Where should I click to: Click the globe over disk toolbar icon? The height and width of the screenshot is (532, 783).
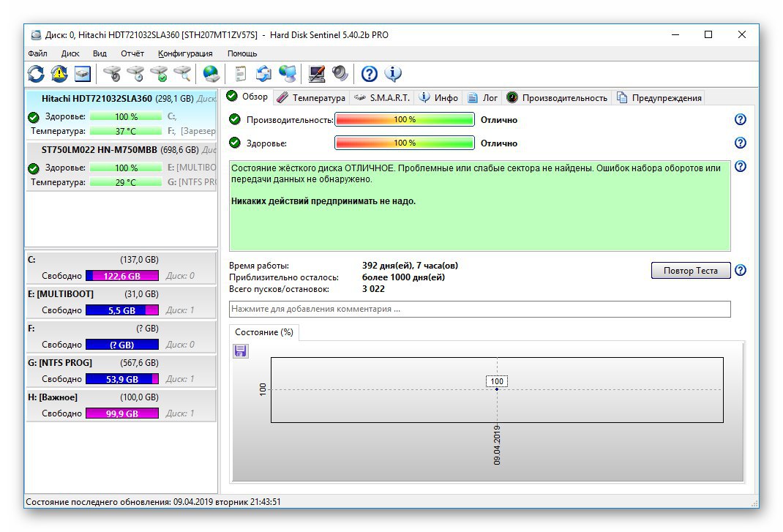[211, 74]
